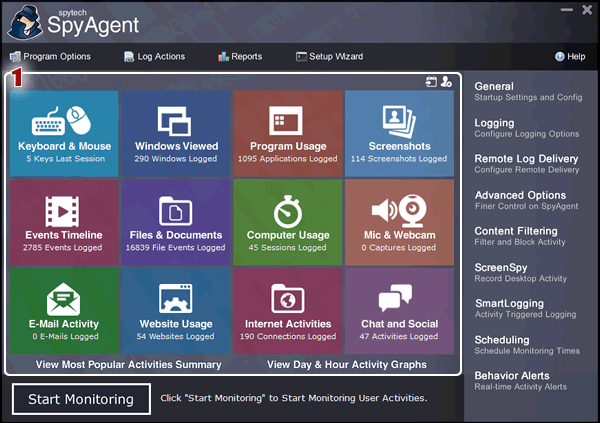Screen dimensions: 600x423
Task: Open the Program Usage tile
Action: pyautogui.click(x=288, y=134)
